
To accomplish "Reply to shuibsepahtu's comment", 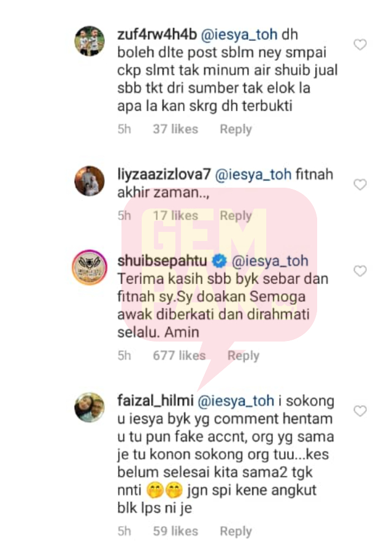I will coord(244,356).
